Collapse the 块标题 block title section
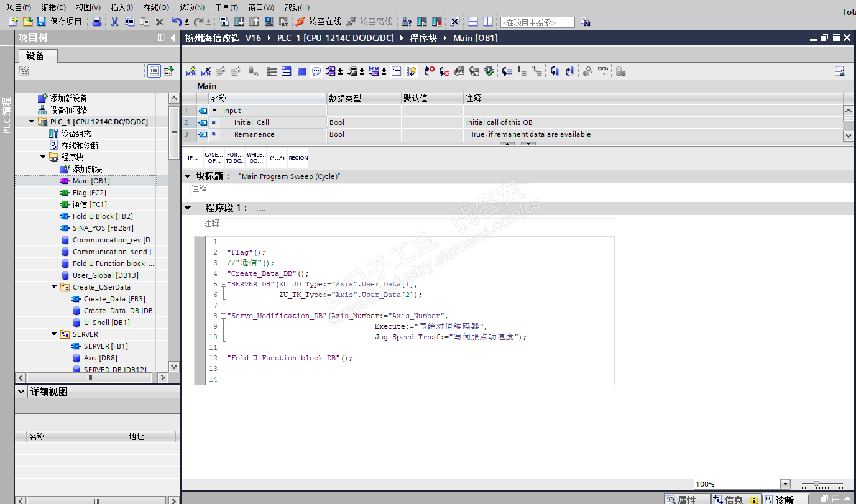This screenshot has width=856, height=504. tap(188, 176)
